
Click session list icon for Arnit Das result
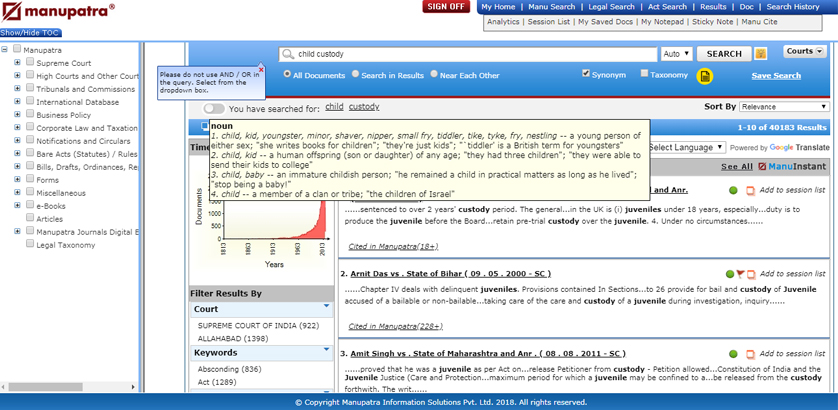point(751,275)
